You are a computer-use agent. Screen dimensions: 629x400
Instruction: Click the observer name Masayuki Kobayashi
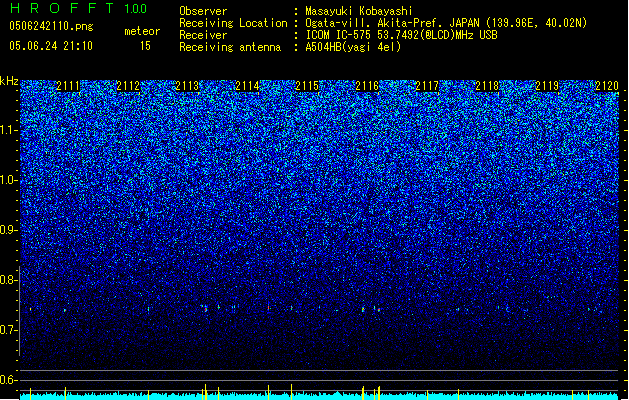click(359, 11)
